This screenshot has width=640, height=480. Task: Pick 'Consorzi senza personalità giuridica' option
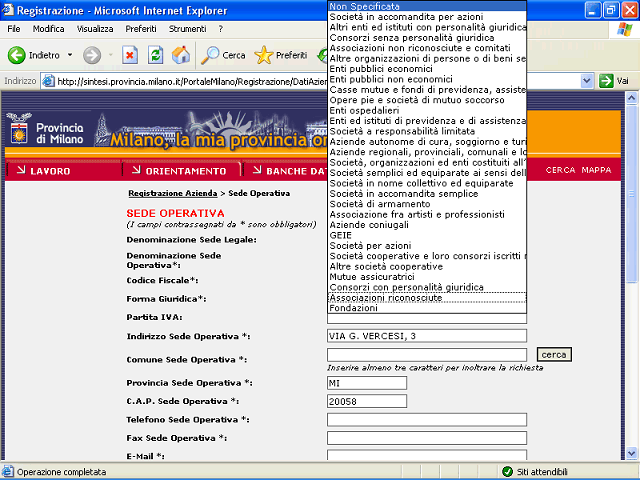tap(427, 38)
